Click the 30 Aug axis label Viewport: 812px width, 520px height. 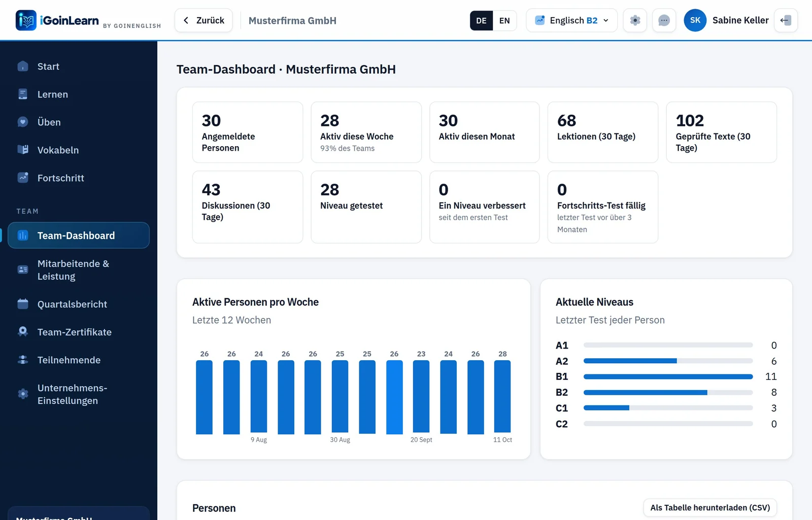[340, 440]
